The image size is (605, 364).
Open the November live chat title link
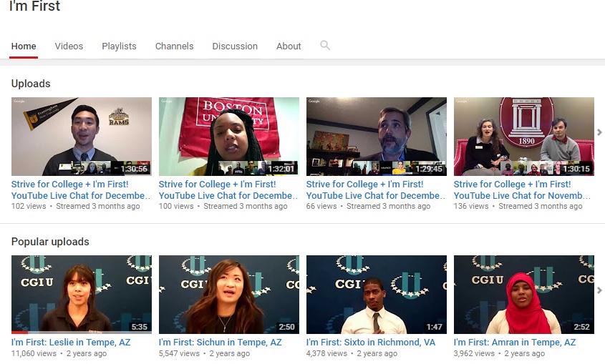point(522,190)
